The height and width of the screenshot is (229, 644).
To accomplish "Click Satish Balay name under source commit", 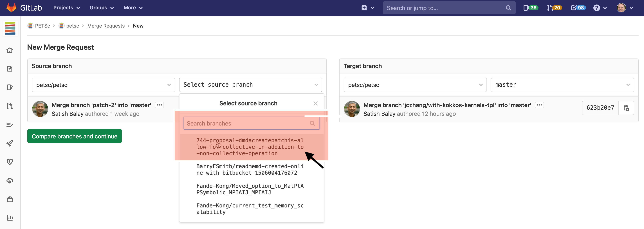I will click(68, 114).
